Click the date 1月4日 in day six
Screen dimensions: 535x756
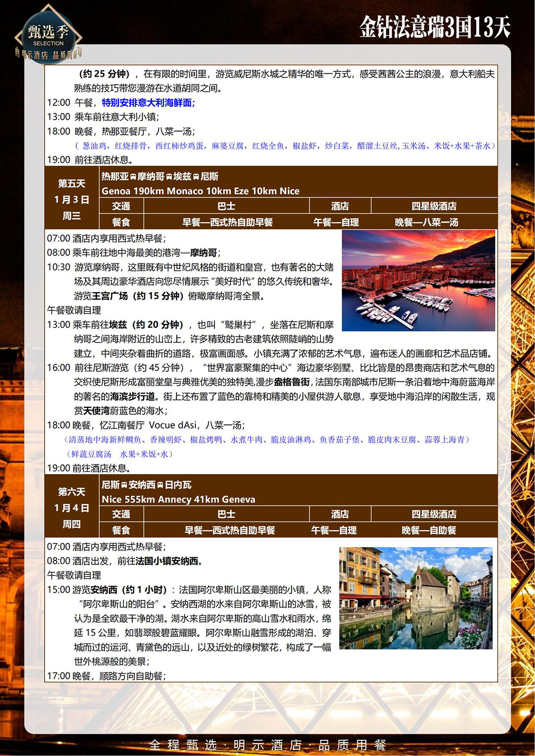coord(72,508)
